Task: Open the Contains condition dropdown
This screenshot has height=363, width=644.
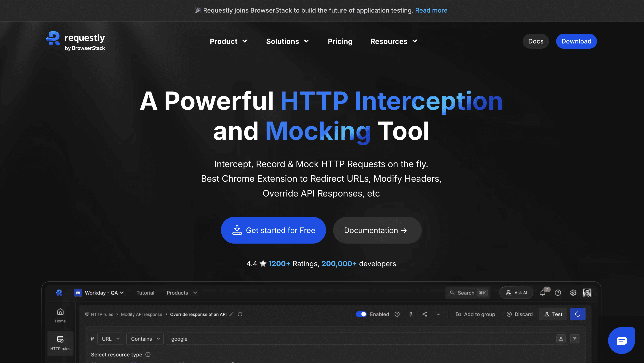Action: pyautogui.click(x=145, y=339)
